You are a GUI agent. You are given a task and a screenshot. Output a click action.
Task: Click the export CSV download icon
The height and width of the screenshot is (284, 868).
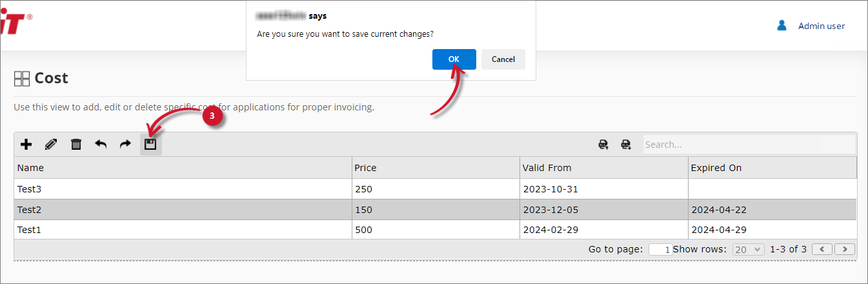click(x=625, y=145)
